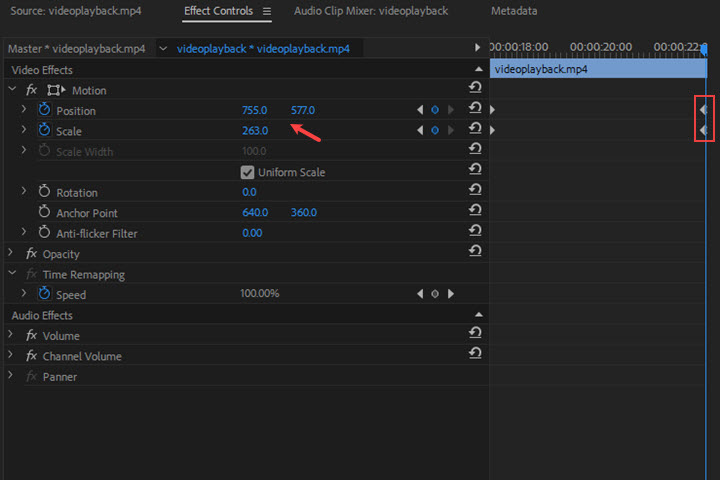The image size is (720, 480).
Task: Reset the Channel Volume effect
Action: coord(475,353)
